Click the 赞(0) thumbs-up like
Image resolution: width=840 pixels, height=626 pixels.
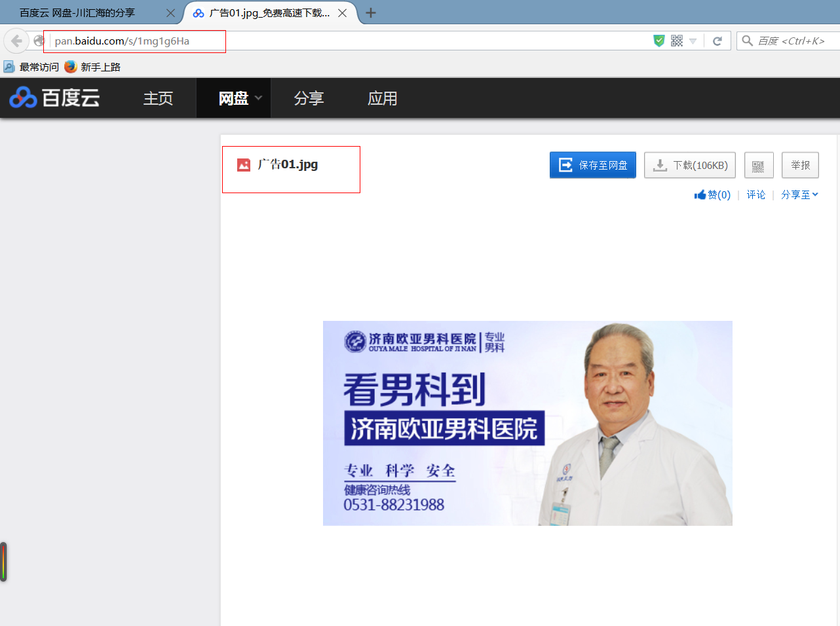pyautogui.click(x=712, y=195)
